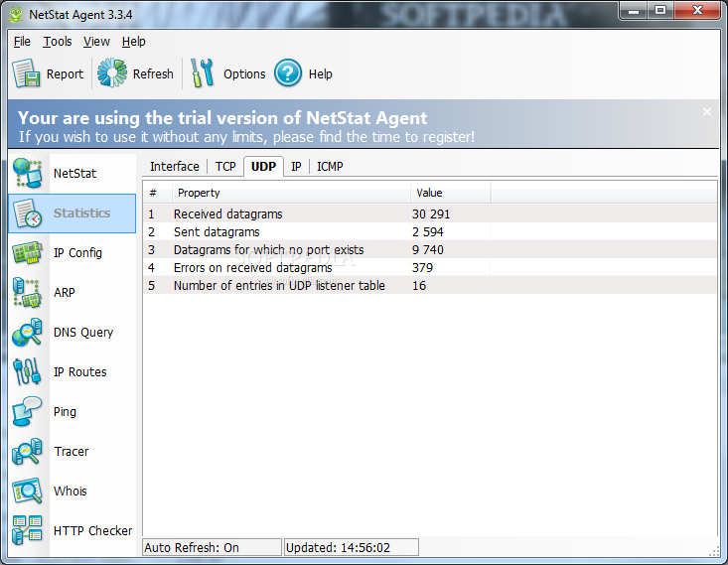Open the View menu
Viewport: 728px width, 565px height.
96,42
